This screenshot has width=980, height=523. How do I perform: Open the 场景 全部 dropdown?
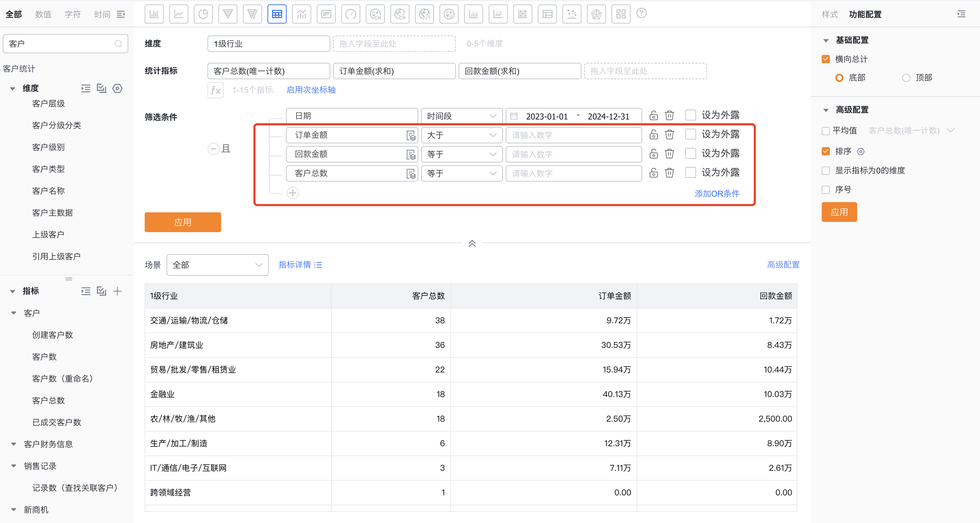tap(217, 265)
